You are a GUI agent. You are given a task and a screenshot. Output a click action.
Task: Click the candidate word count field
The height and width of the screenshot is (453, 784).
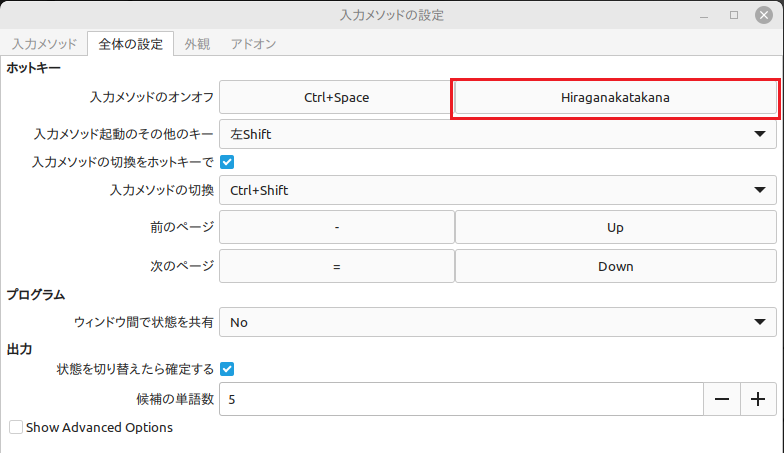[461, 399]
